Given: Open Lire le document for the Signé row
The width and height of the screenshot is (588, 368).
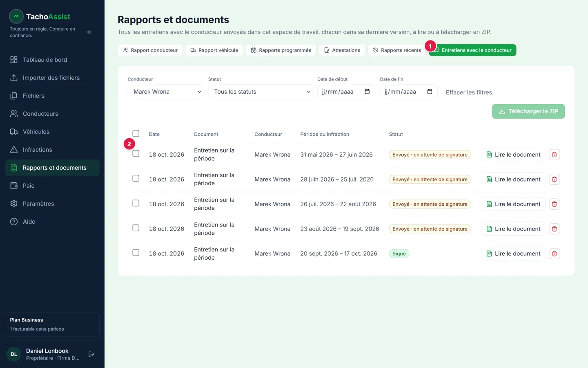Looking at the screenshot, I should coord(513,254).
